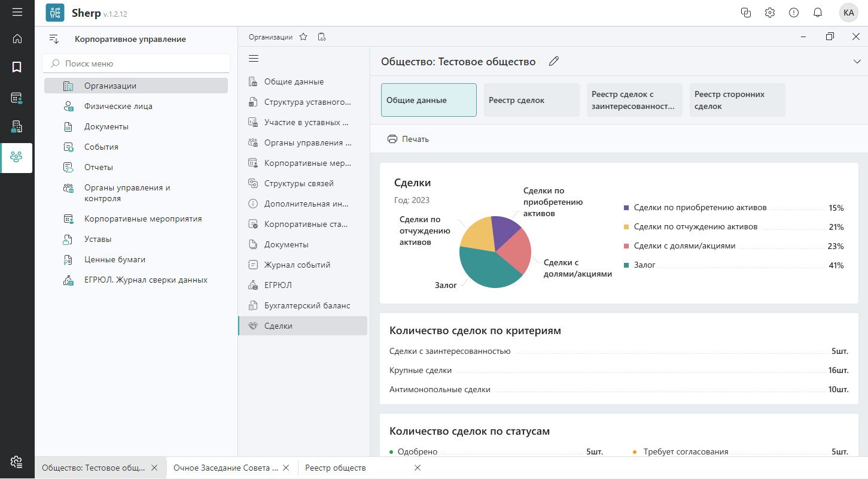
Task: Click the home icon in left rail
Action: tap(17, 39)
